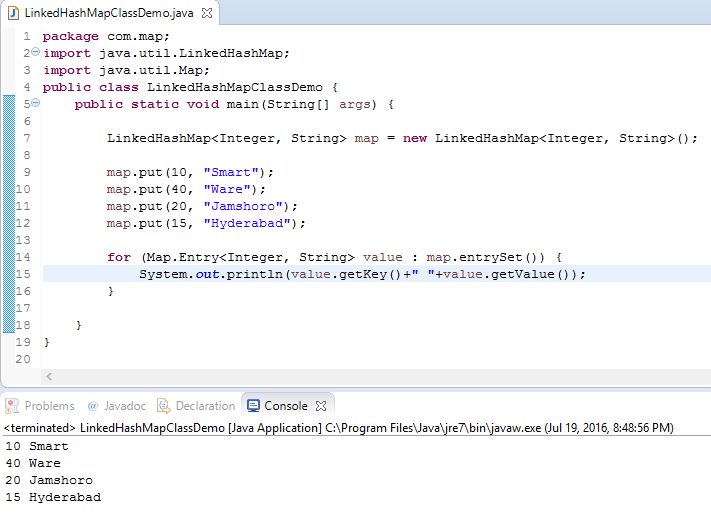Click line number 7 in the gutter
Image resolution: width=711 pixels, height=519 pixels.
[x=27, y=138]
